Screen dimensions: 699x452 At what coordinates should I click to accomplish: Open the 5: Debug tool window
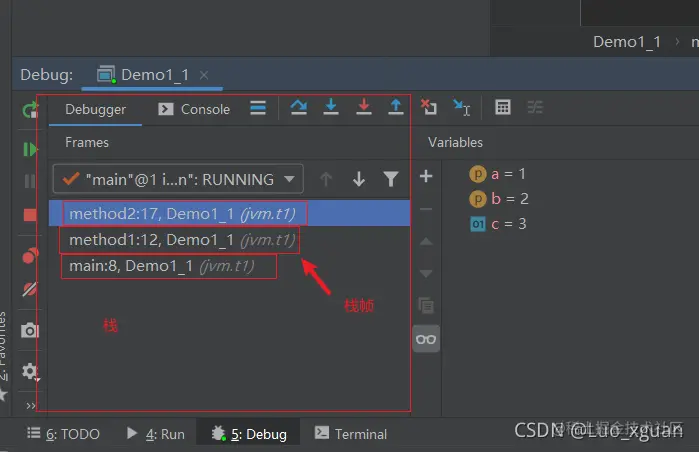click(249, 434)
